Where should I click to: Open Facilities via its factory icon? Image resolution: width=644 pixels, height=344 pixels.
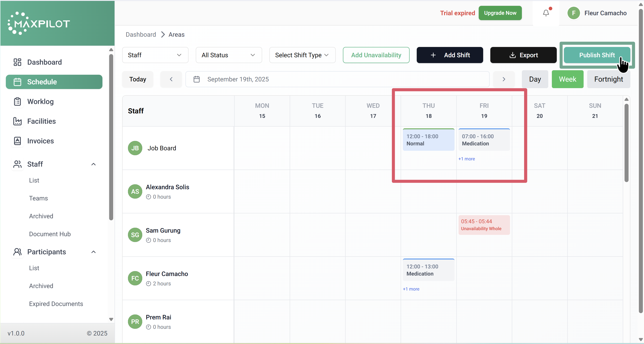(17, 121)
